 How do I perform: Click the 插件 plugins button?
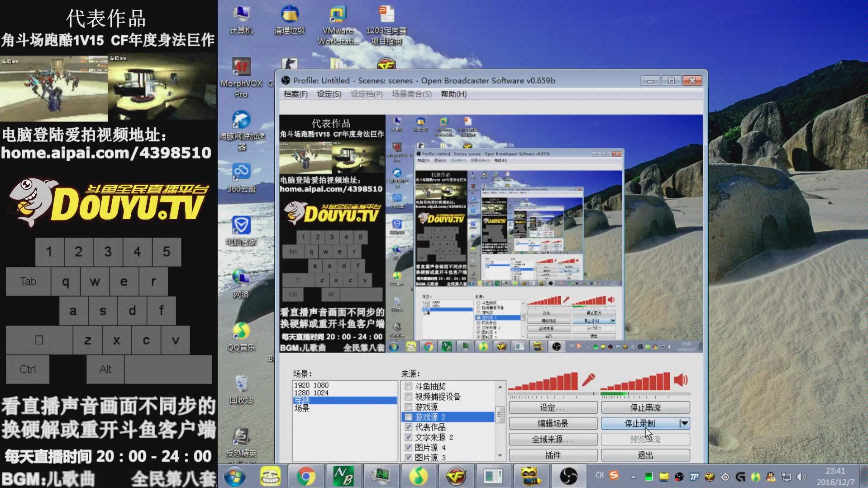[553, 455]
